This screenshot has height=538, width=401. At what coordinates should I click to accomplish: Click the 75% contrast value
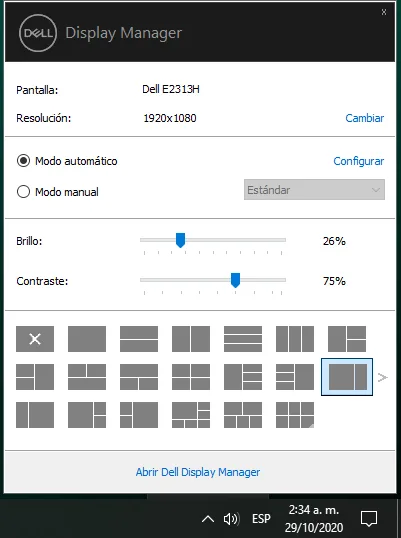click(x=334, y=281)
